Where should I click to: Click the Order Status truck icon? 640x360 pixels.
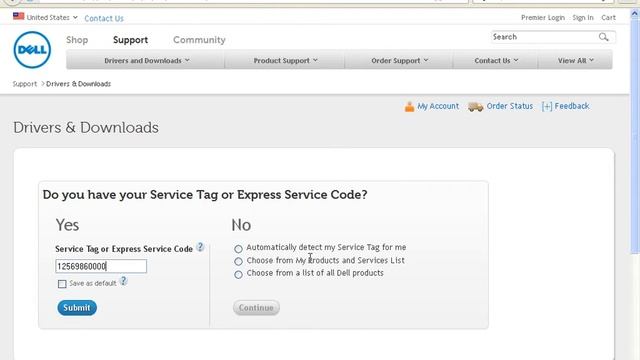(x=476, y=107)
